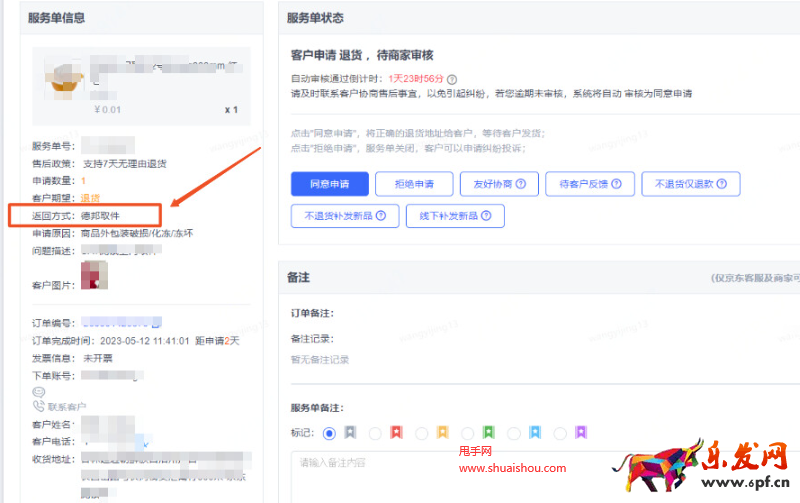Select the green flag radio button

tap(467, 434)
